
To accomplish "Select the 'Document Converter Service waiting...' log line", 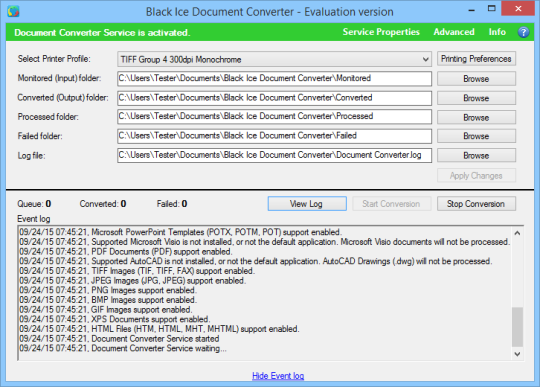I will click(x=123, y=348).
